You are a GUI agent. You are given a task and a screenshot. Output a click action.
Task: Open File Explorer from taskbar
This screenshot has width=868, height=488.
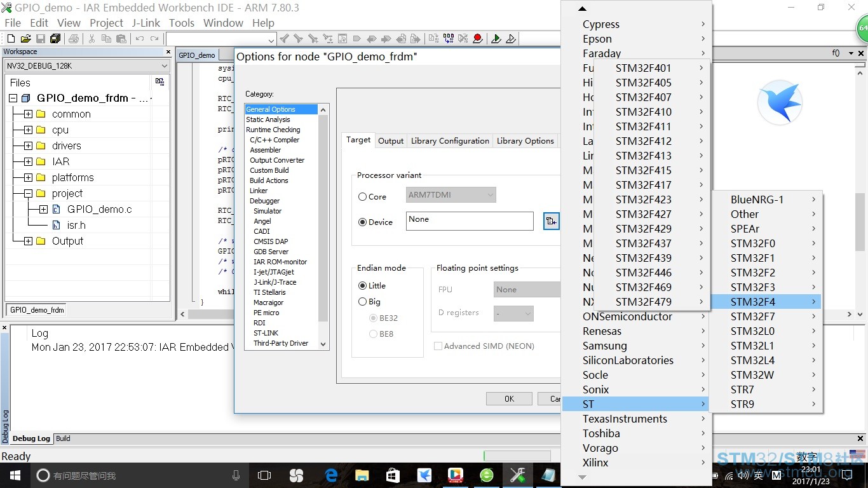click(362, 475)
